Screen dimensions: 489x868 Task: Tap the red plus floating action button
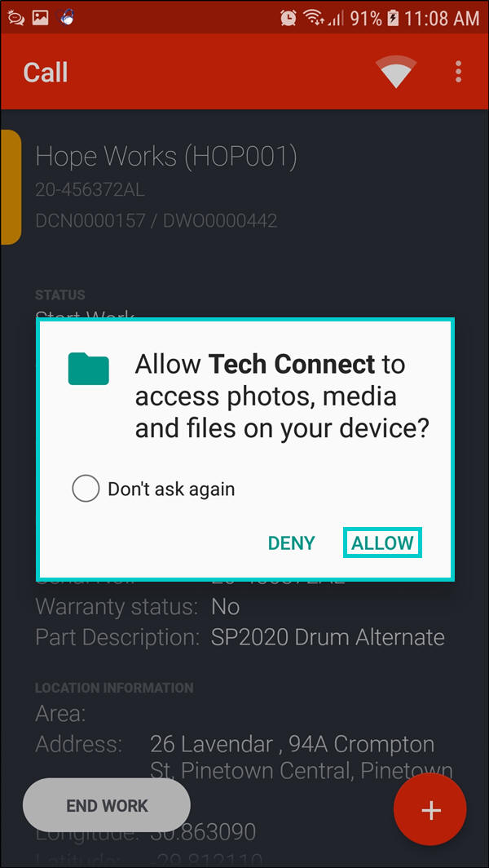coord(430,809)
